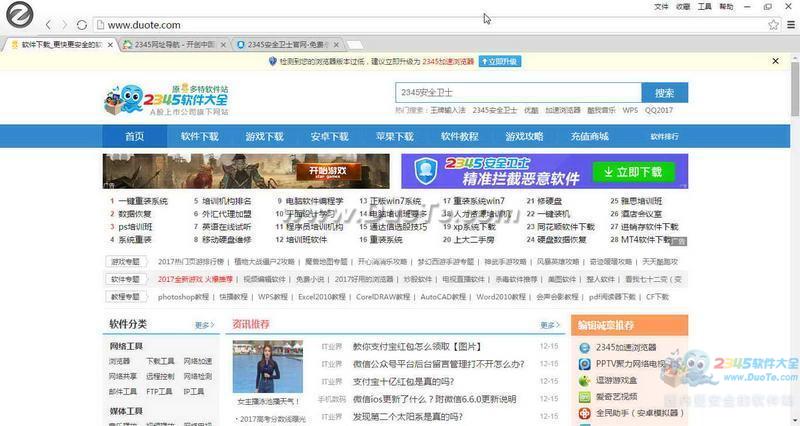
Task: Open the link 一键重装系统
Action: click(x=143, y=201)
